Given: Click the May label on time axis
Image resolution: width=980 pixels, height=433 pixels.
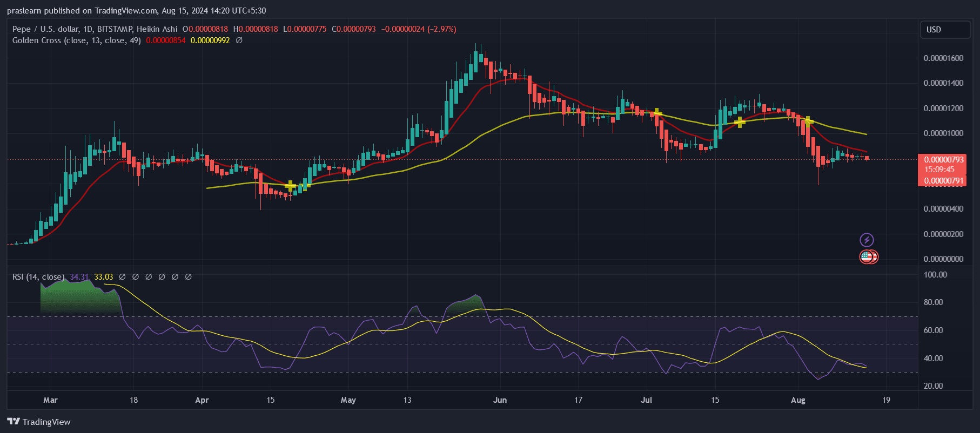Looking at the screenshot, I should [348, 400].
